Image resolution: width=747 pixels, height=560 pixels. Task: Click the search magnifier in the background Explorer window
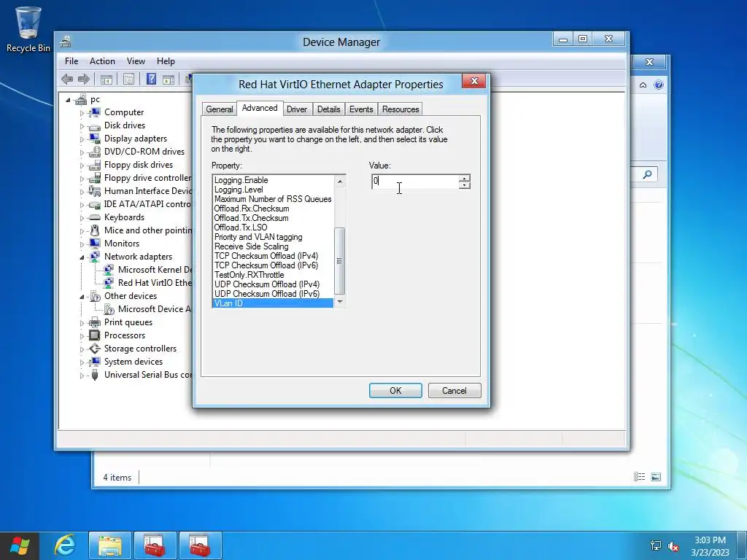648,174
